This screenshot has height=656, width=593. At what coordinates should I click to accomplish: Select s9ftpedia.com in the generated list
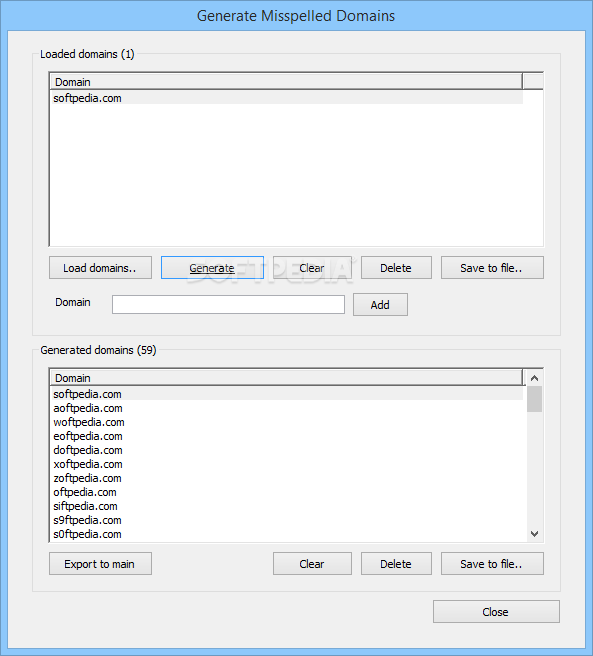287,520
